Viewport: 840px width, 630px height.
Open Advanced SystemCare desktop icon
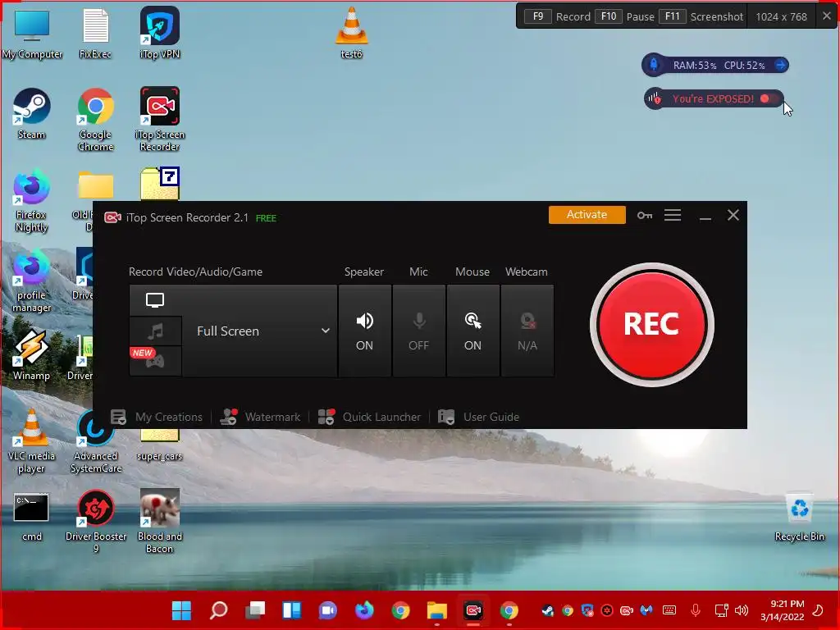coord(96,441)
